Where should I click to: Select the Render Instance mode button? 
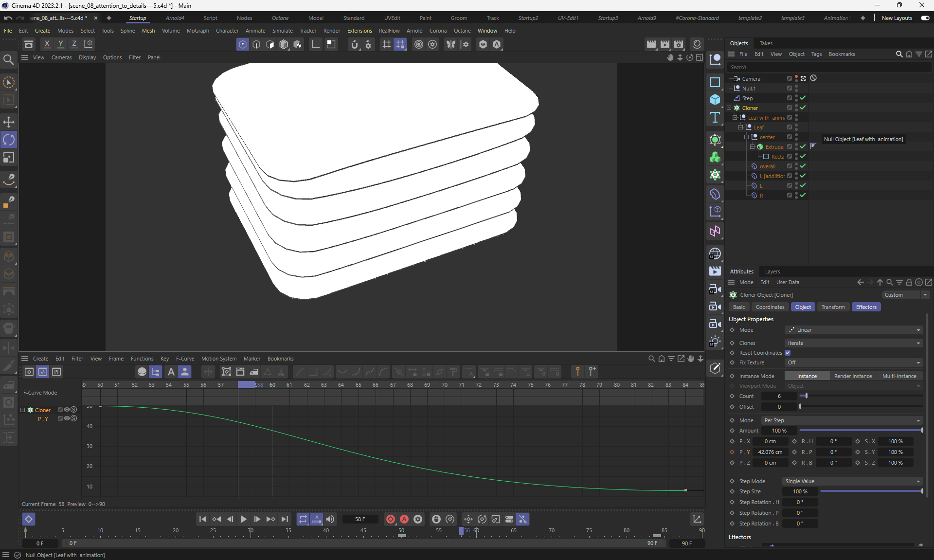(x=853, y=376)
